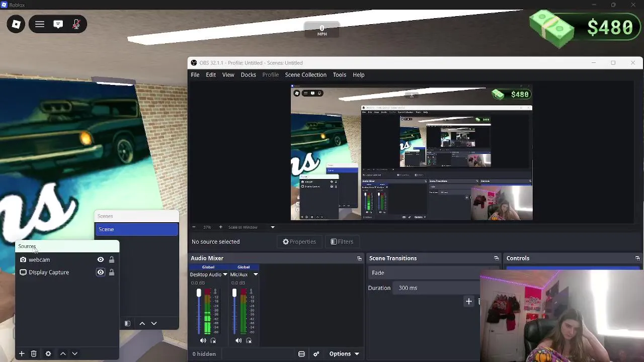Viewport: 644px width, 362px height.
Task: Click the Properties button
Action: [x=299, y=241]
